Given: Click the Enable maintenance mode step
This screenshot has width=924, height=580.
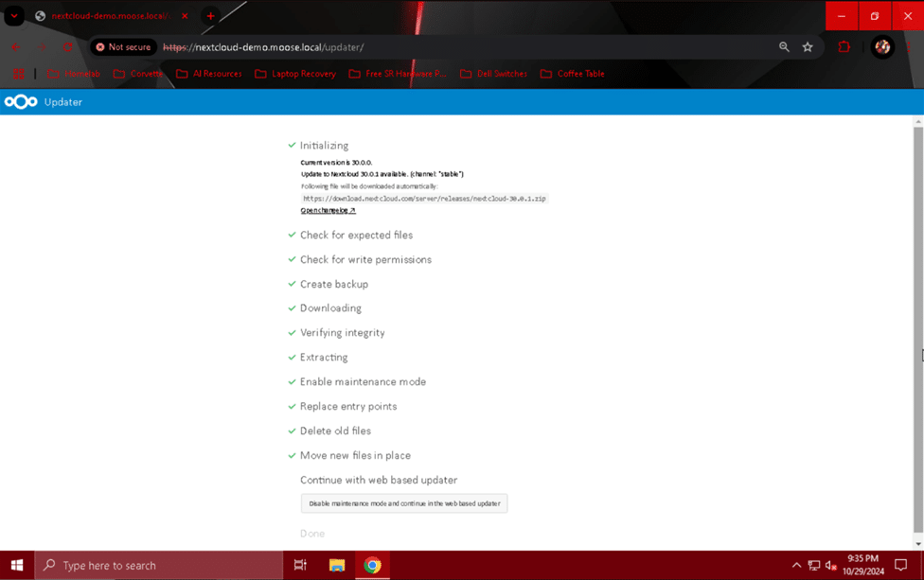Looking at the screenshot, I should click(x=363, y=381).
